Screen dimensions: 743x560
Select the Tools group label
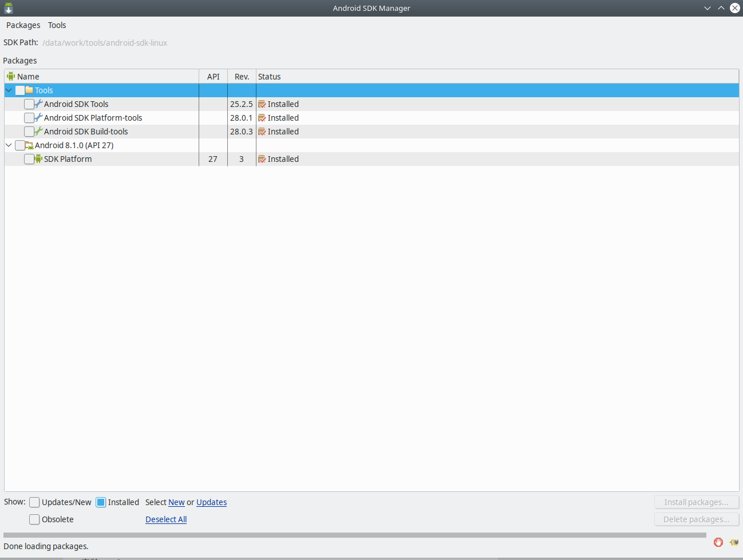coord(44,90)
